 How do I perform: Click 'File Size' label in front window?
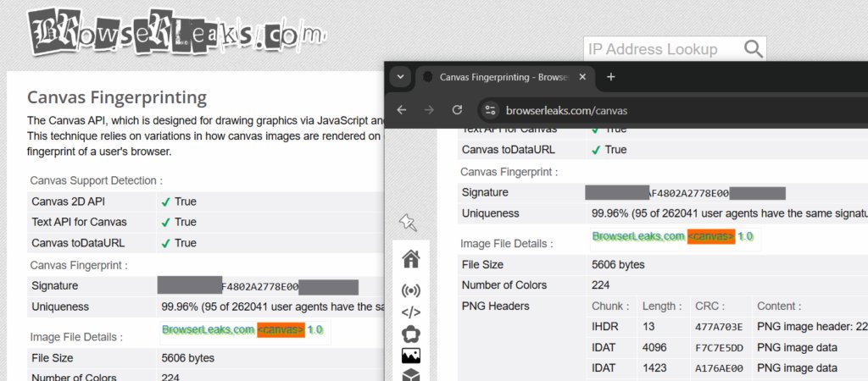tap(482, 265)
